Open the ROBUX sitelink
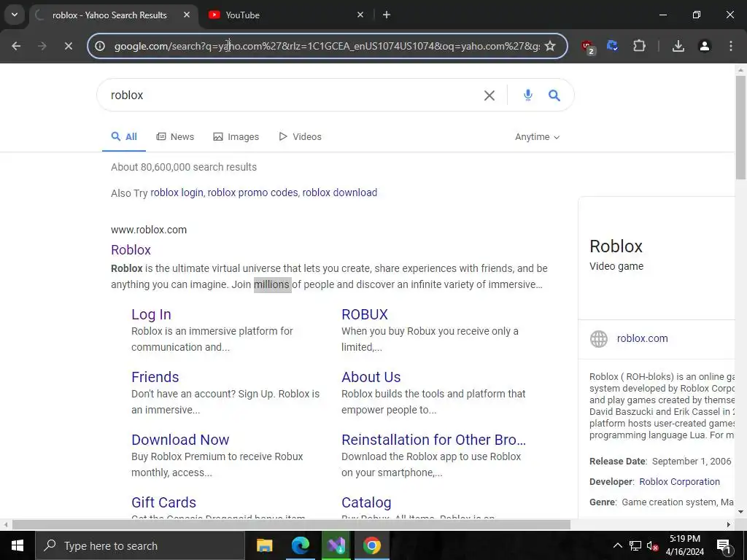Viewport: 747px width, 560px height. pos(365,315)
